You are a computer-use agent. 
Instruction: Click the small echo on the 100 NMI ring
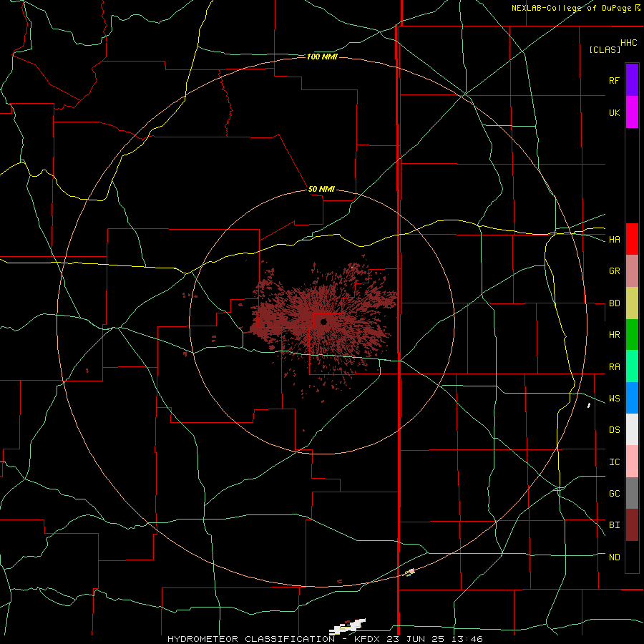[x=410, y=572]
